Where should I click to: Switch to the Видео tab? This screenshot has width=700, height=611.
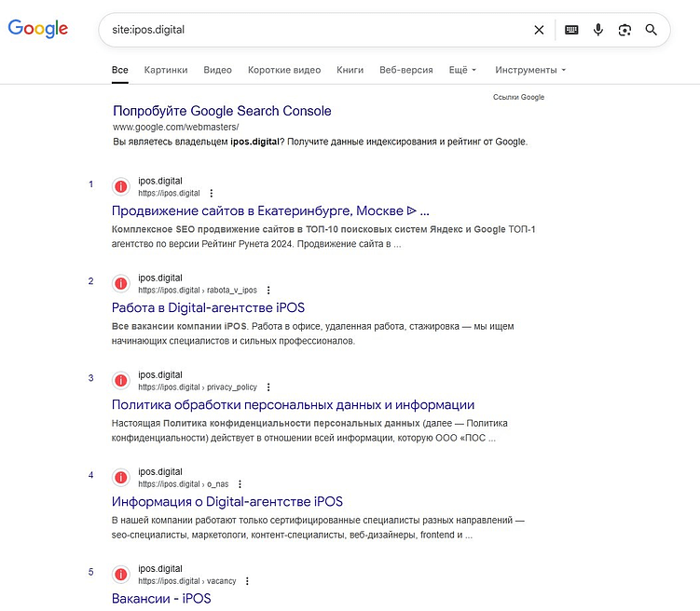(217, 70)
